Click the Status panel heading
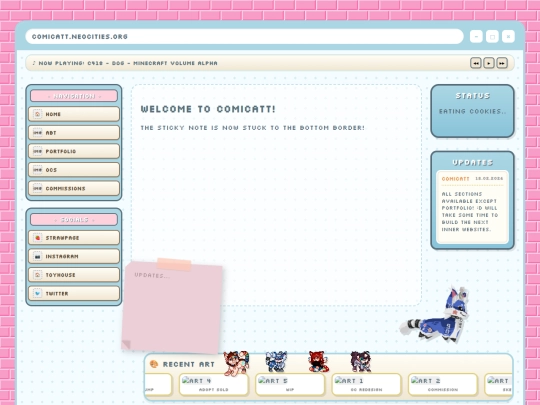This screenshot has height=405, width=540. [x=472, y=96]
